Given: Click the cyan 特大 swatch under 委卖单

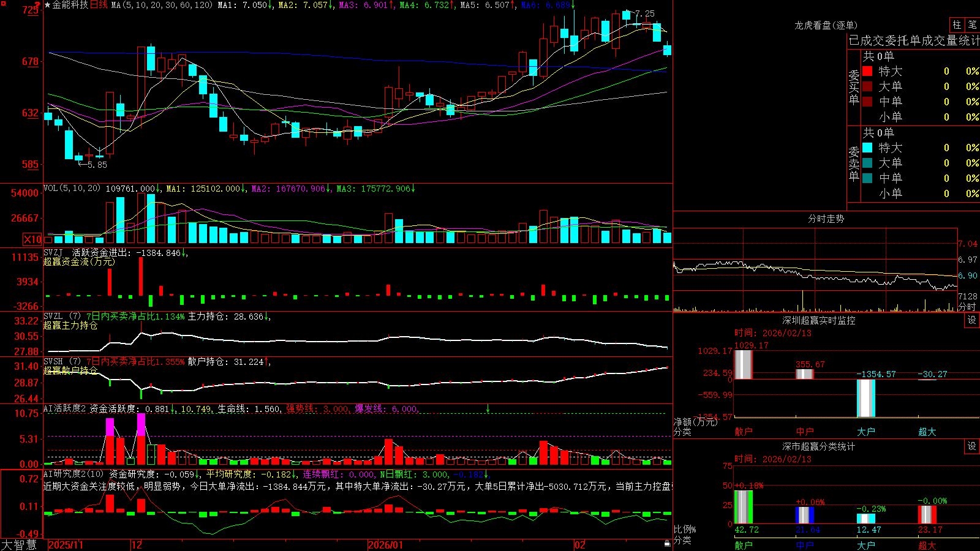Looking at the screenshot, I should tap(867, 148).
